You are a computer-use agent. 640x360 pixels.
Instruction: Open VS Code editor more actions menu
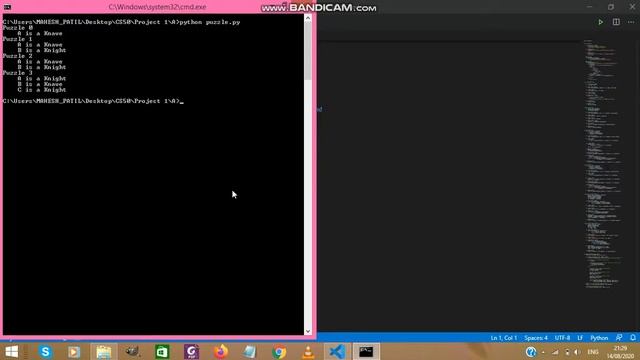[631, 22]
